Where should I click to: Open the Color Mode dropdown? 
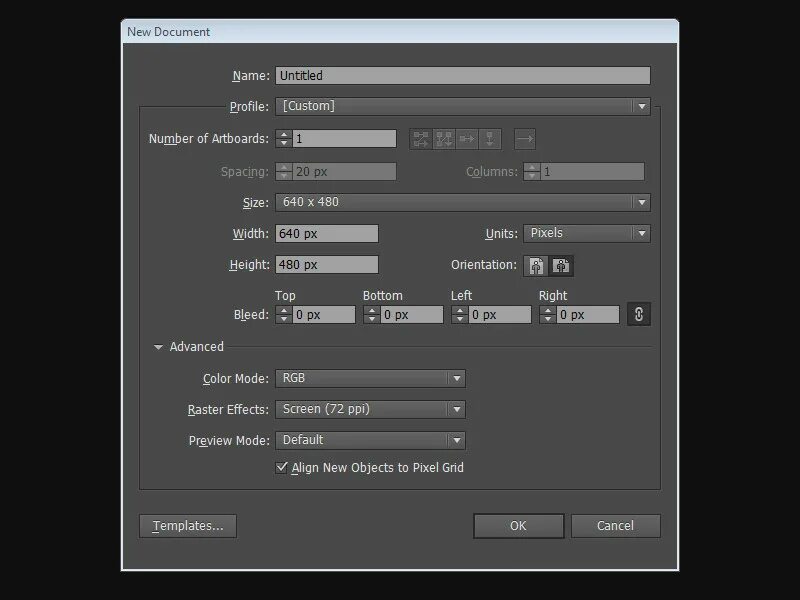[x=370, y=378]
